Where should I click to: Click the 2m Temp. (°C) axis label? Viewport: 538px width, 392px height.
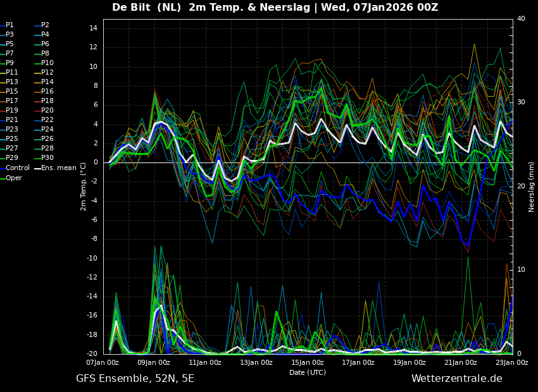click(x=84, y=187)
